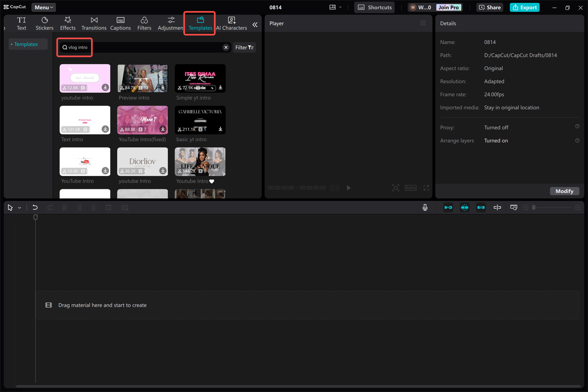
Task: Click the timeline cover/preview settings icon
Action: [514, 208]
